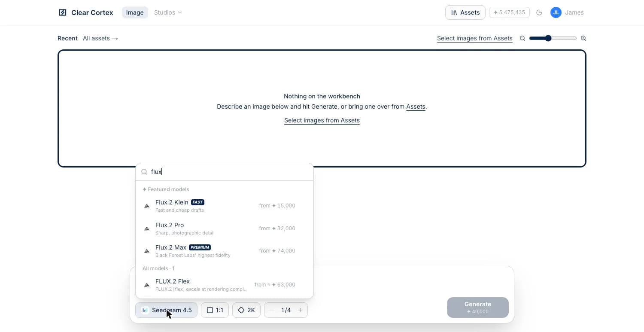Click the FLUX.2 Flex model icon
This screenshot has height=332, width=644.
click(x=147, y=285)
